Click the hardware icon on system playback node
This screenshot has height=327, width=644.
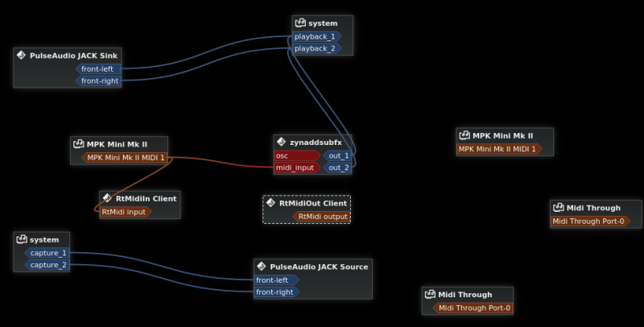[300, 23]
